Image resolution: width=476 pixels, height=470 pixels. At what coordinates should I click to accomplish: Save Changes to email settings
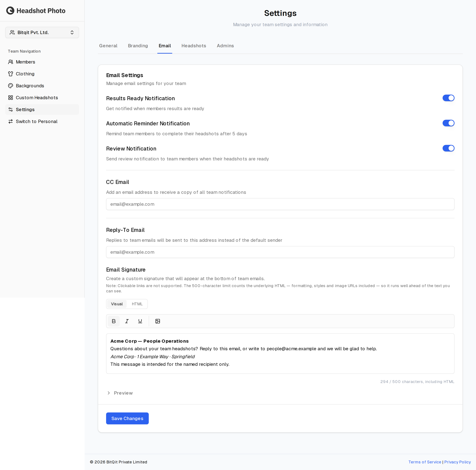(127, 419)
